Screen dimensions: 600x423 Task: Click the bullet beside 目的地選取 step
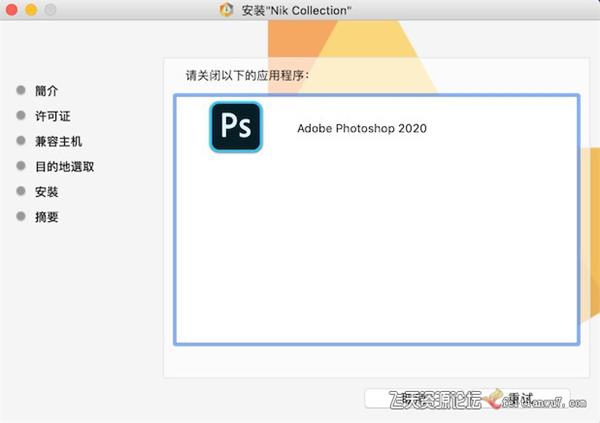pyautogui.click(x=21, y=166)
